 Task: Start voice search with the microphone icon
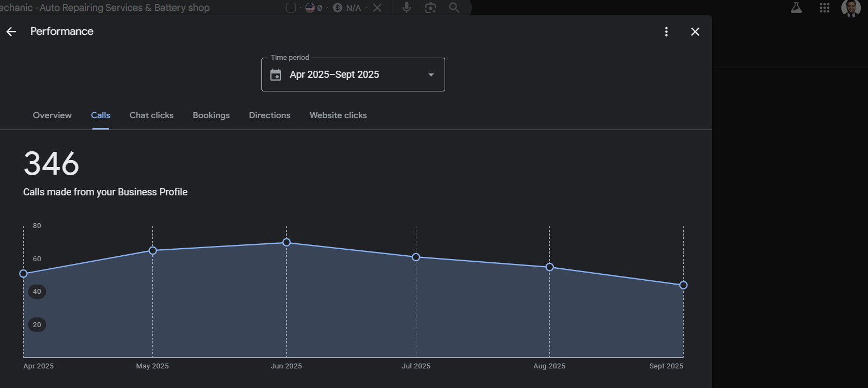click(407, 8)
